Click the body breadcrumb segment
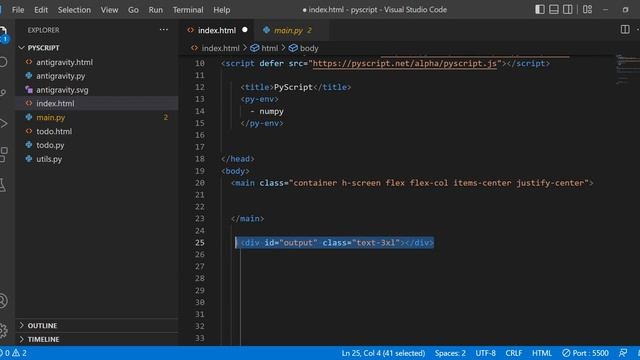The image size is (640, 360). pyautogui.click(x=309, y=48)
